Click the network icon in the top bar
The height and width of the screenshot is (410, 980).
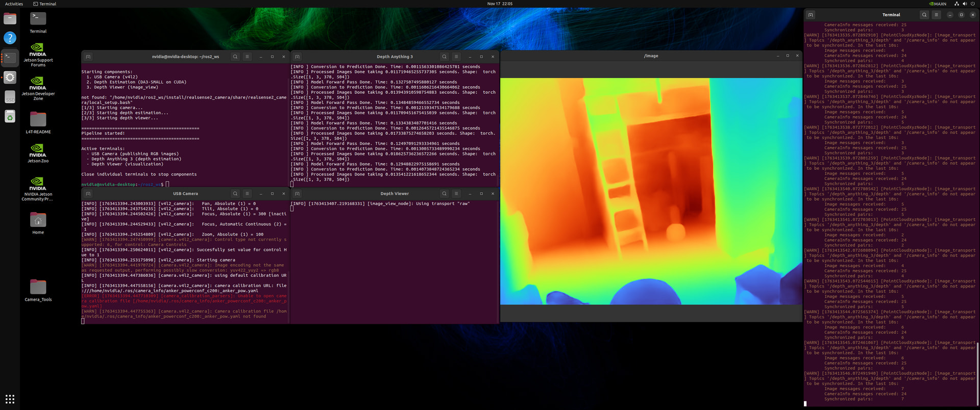957,4
